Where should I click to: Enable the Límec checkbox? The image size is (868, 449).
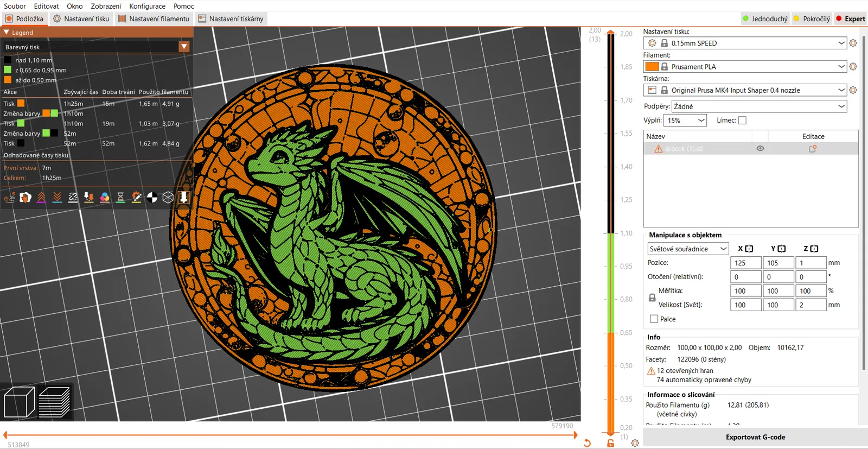coord(742,121)
